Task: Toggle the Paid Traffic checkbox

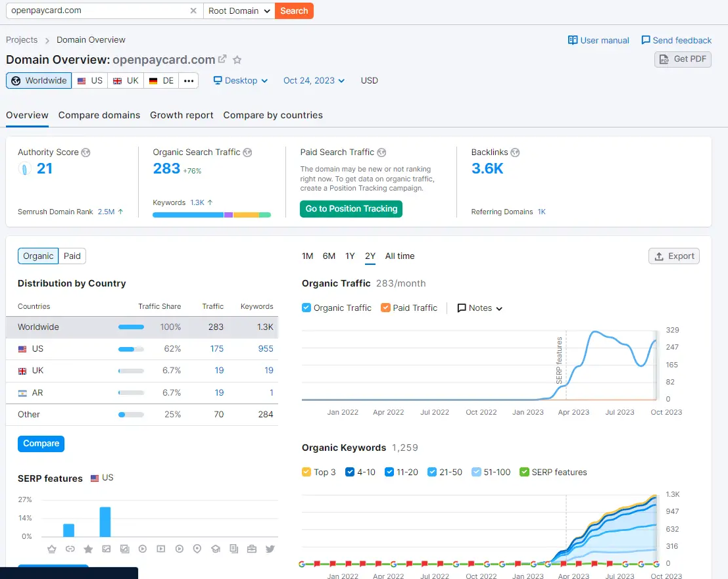Action: [x=385, y=308]
